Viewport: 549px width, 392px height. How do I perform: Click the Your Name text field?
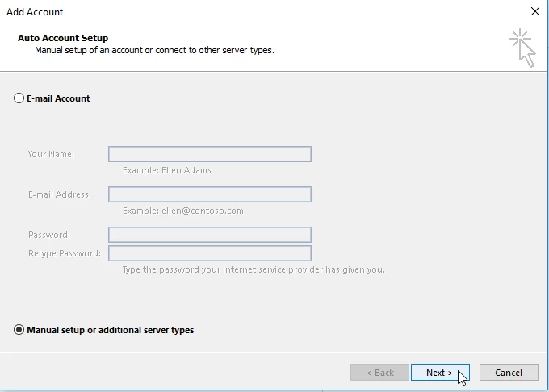[x=210, y=154]
